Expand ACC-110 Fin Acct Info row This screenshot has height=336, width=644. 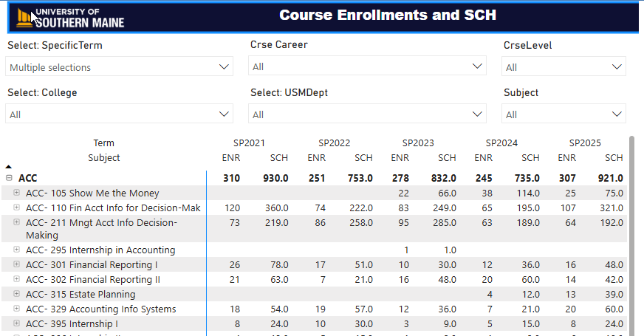pyautogui.click(x=17, y=208)
